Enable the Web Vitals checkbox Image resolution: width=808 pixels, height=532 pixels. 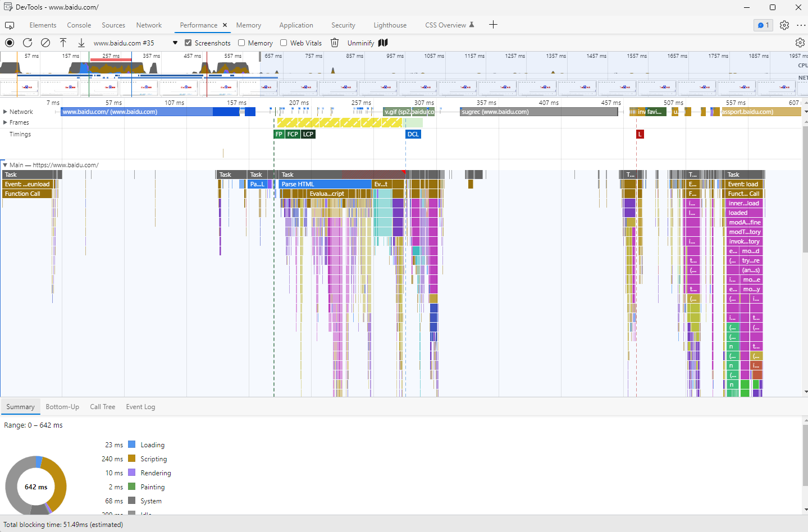[x=283, y=43]
